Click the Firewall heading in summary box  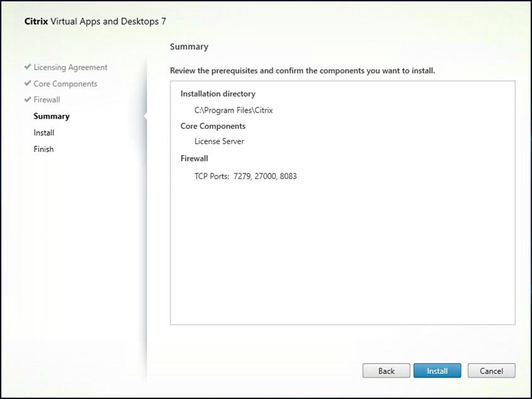[x=194, y=158]
